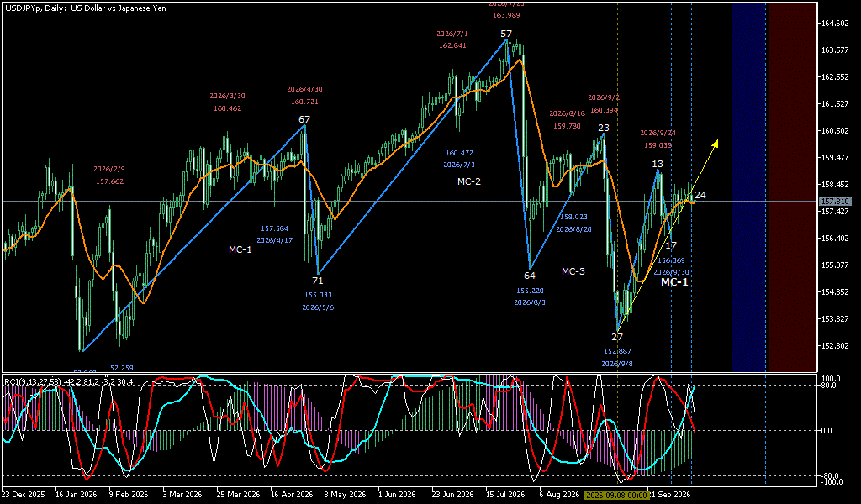861x504 pixels.
Task: Select the "157.662" price annotation
Action: click(108, 181)
